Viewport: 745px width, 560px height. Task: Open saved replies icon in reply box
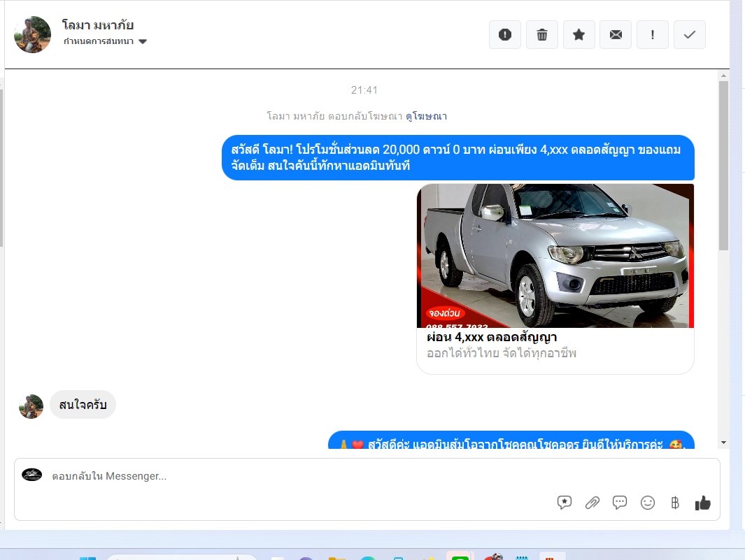tap(565, 502)
